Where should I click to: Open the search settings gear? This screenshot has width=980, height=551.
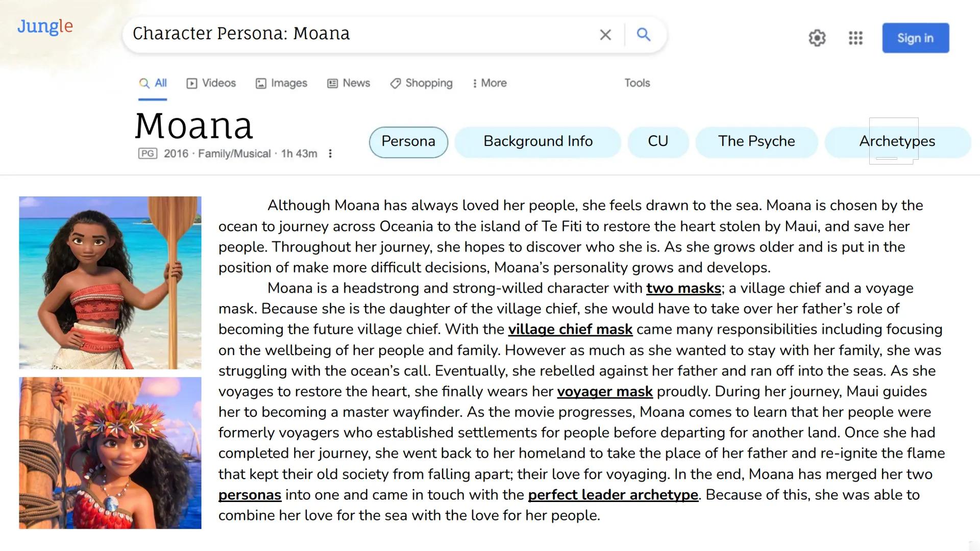pos(817,38)
